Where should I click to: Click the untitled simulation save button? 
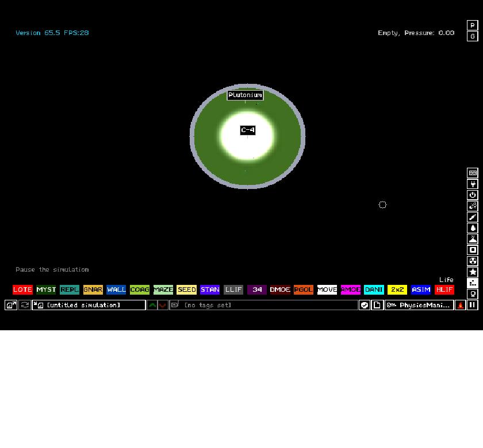(x=89, y=305)
